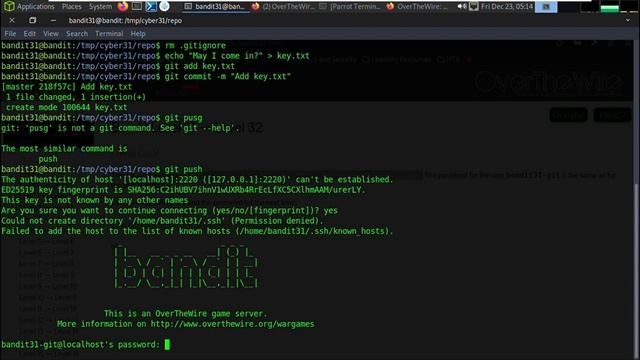Click the echo "May I come in?" command line
The width and height of the screenshot is (640, 360).
[237, 56]
